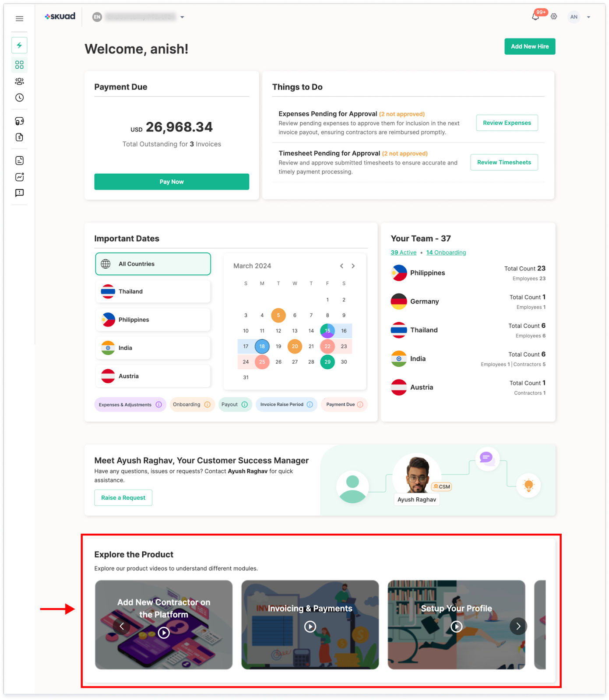609x700 pixels.
Task: Click the notification bell icon
Action: point(535,17)
